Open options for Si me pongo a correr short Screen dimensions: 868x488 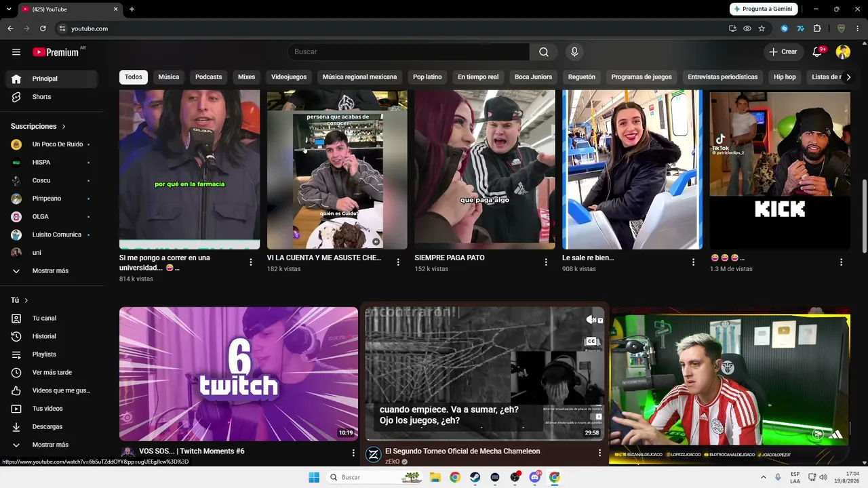click(x=251, y=262)
